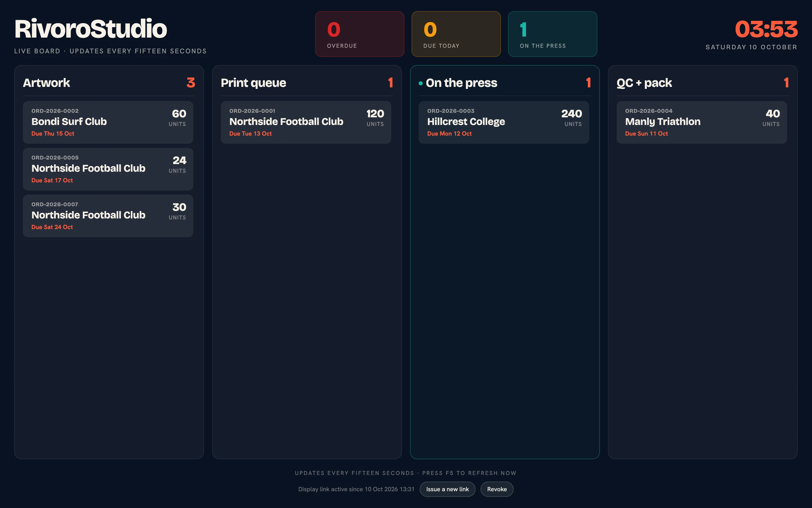Click the 120 units value
Viewport: 812px width, 508px height.
tap(375, 114)
